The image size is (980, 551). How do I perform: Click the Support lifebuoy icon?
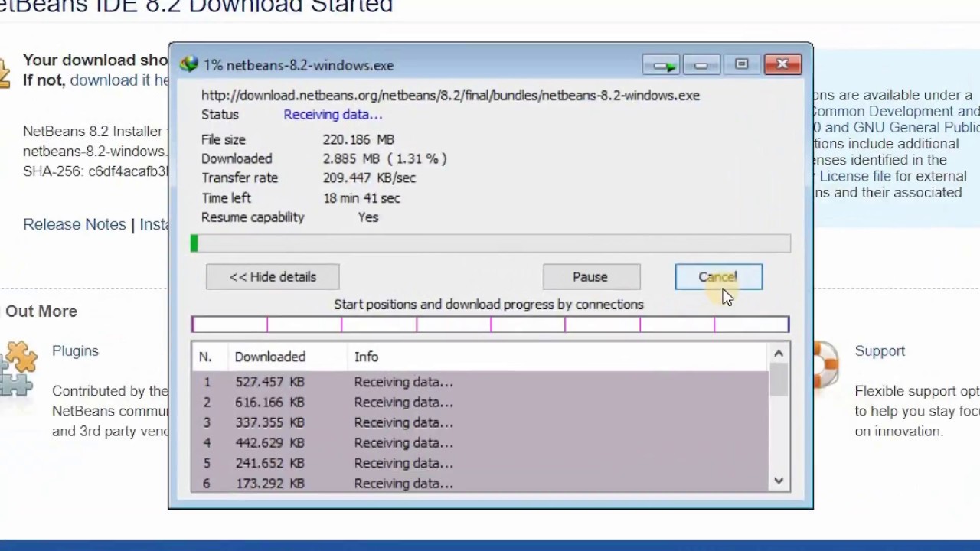pyautogui.click(x=827, y=364)
